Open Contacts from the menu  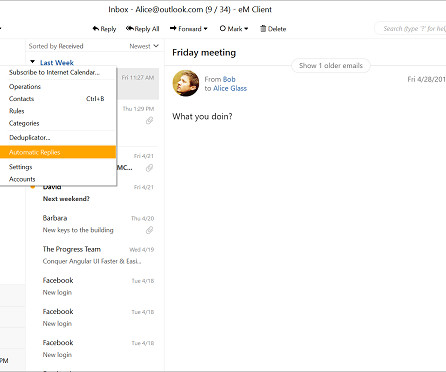coord(58,99)
